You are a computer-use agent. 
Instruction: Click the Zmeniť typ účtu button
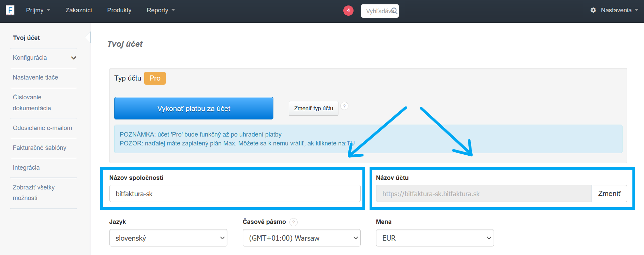tap(314, 108)
